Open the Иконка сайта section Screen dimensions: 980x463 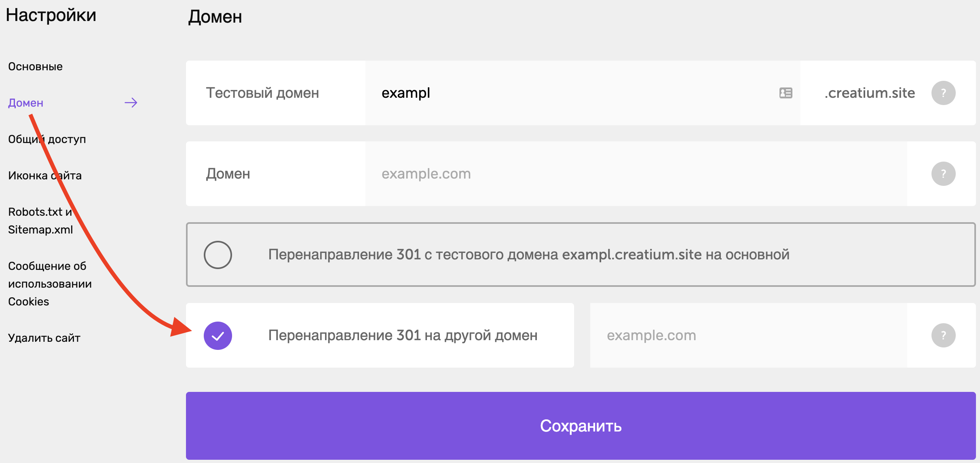(45, 175)
